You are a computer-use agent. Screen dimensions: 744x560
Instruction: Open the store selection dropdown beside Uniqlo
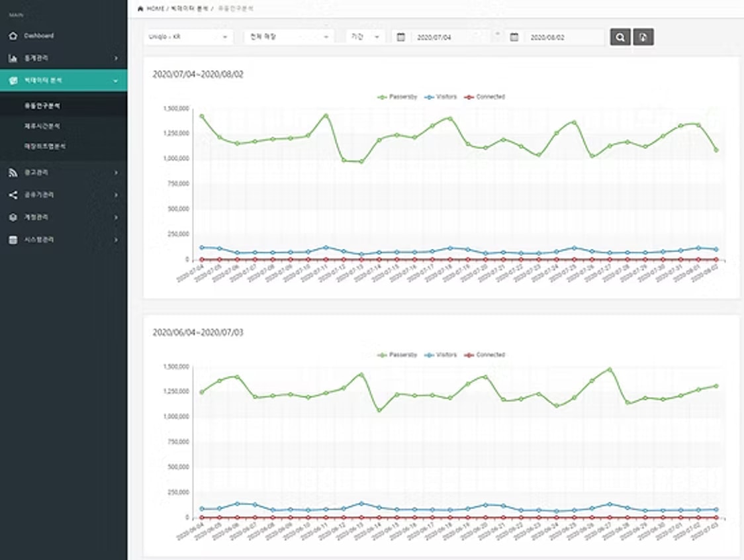pos(289,37)
